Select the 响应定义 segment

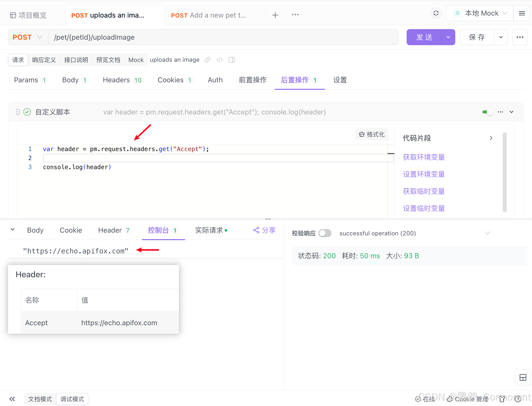pyautogui.click(x=44, y=60)
